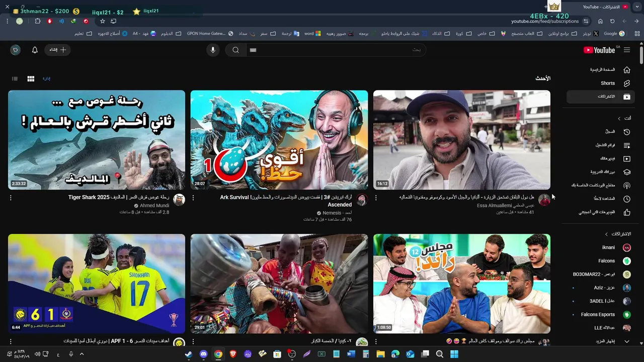Image resolution: width=644 pixels, height=362 pixels.
Task: Reload the page in browser toolbar
Action: (612, 21)
